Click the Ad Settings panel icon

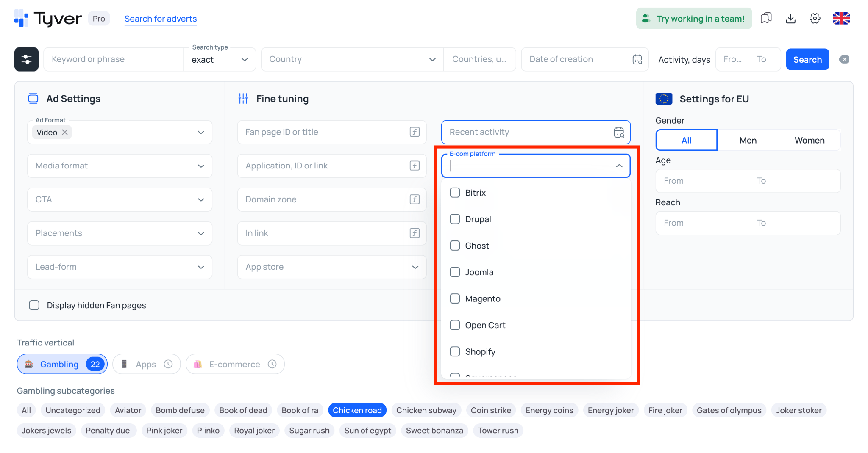pos(33,99)
